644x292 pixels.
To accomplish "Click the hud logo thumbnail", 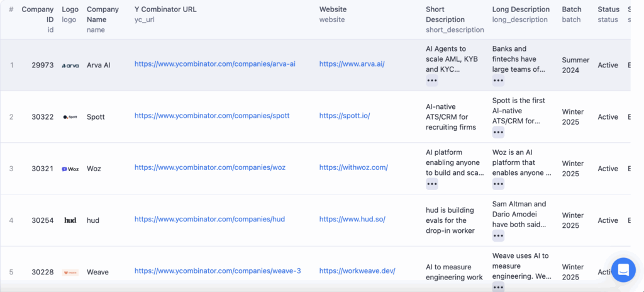I will coord(70,220).
